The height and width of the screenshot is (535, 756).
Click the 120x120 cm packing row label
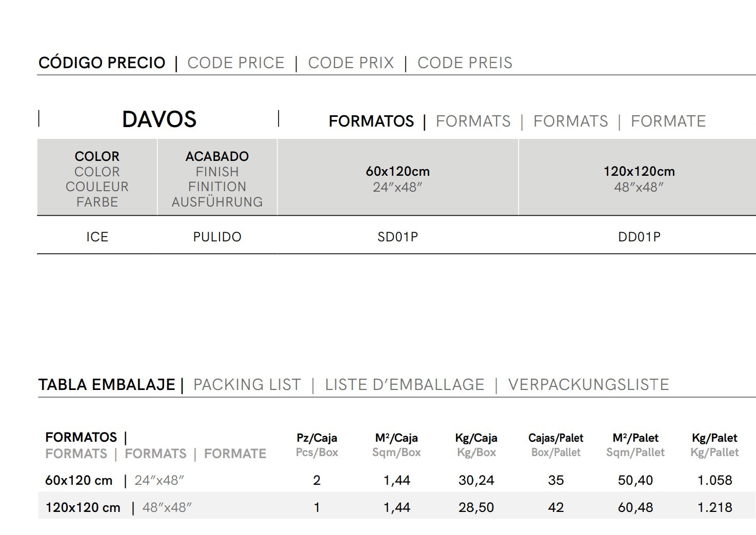click(83, 507)
